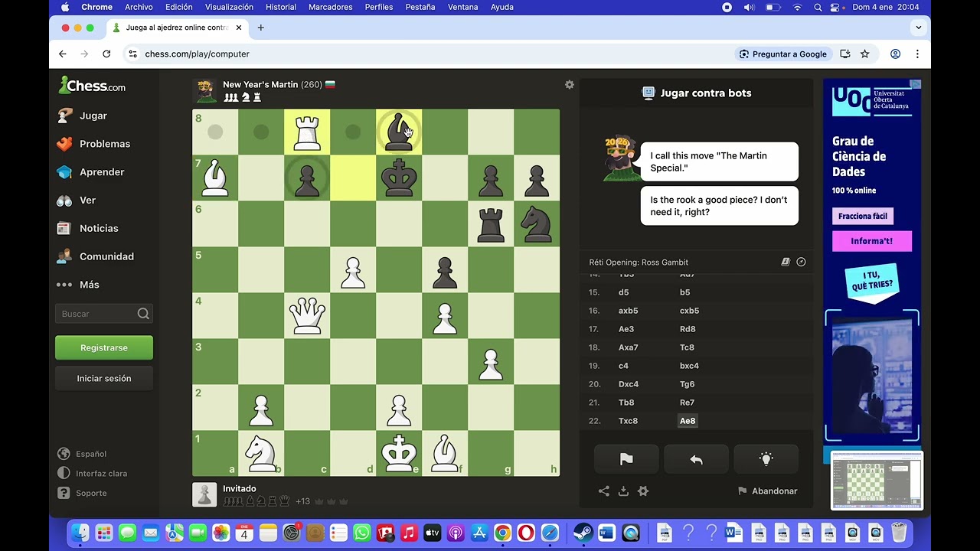
Task: Click the Buscar search field
Action: click(x=104, y=314)
